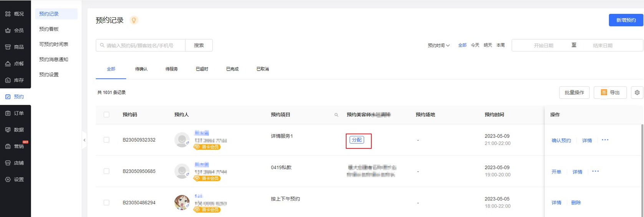Open more actions menu for B23050932332
644x217 pixels.
click(605, 140)
